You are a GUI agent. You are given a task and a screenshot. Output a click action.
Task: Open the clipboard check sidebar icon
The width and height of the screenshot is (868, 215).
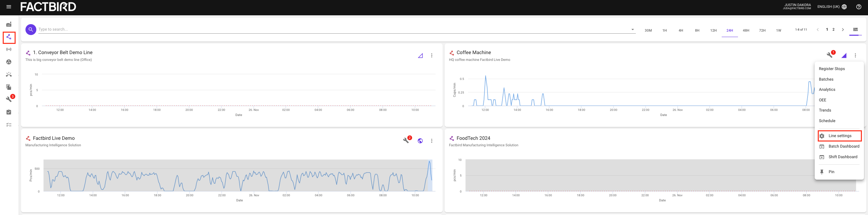pyautogui.click(x=9, y=112)
